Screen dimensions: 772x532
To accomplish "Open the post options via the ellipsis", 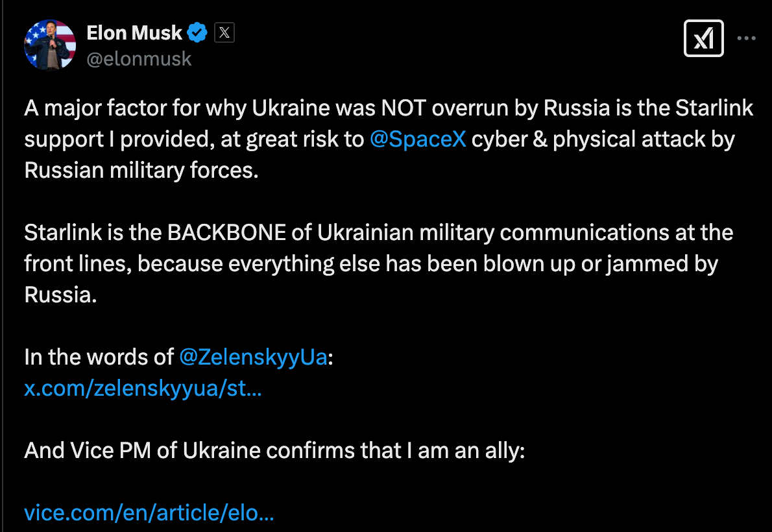I will pos(746,38).
